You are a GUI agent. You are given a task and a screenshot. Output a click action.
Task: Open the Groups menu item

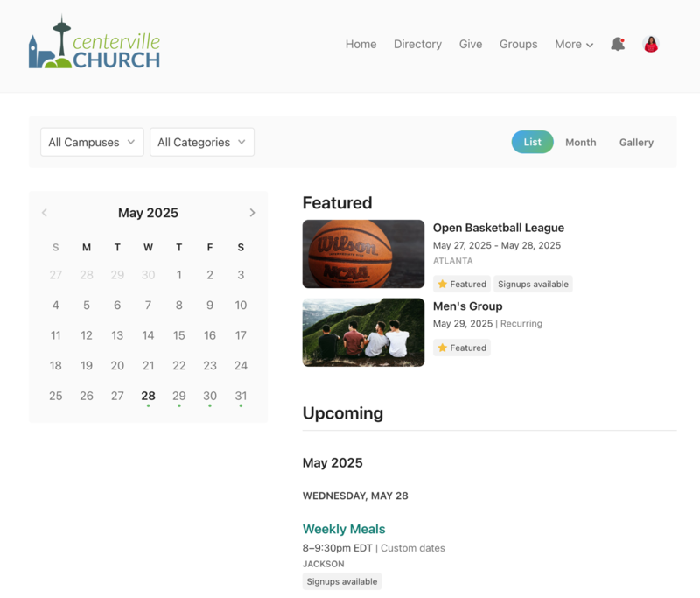[518, 44]
